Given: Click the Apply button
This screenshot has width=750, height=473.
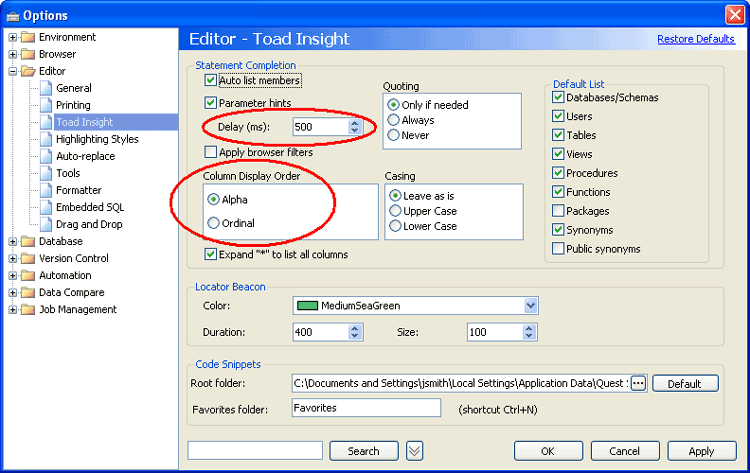Looking at the screenshot, I should pyautogui.click(x=702, y=451).
